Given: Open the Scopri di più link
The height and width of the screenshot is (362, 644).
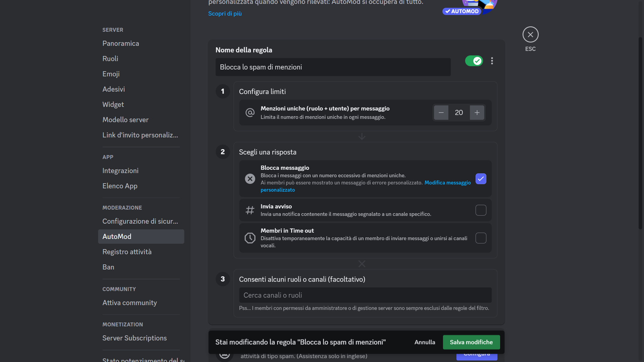Looking at the screenshot, I should 225,13.
